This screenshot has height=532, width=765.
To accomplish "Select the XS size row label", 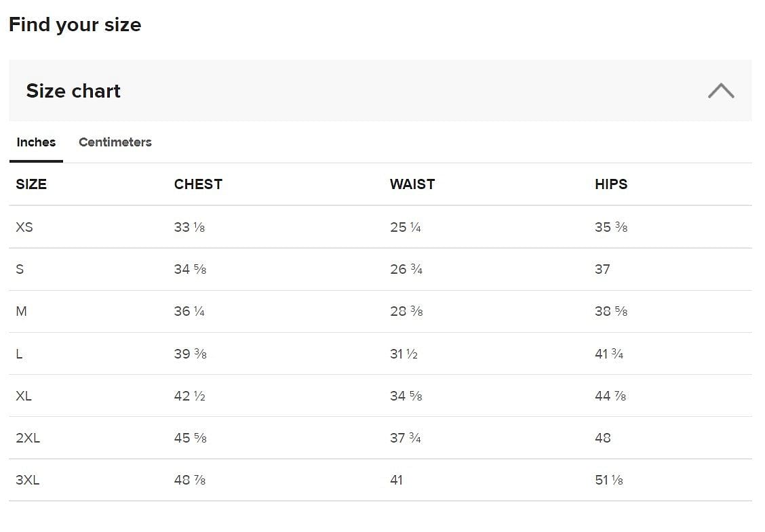I will [24, 227].
